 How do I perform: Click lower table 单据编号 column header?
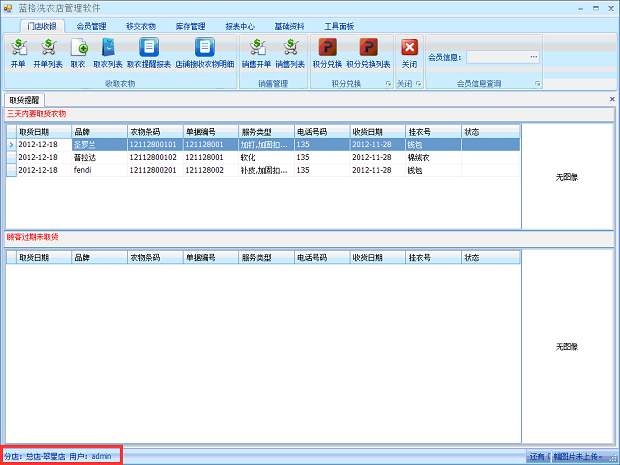(x=211, y=257)
